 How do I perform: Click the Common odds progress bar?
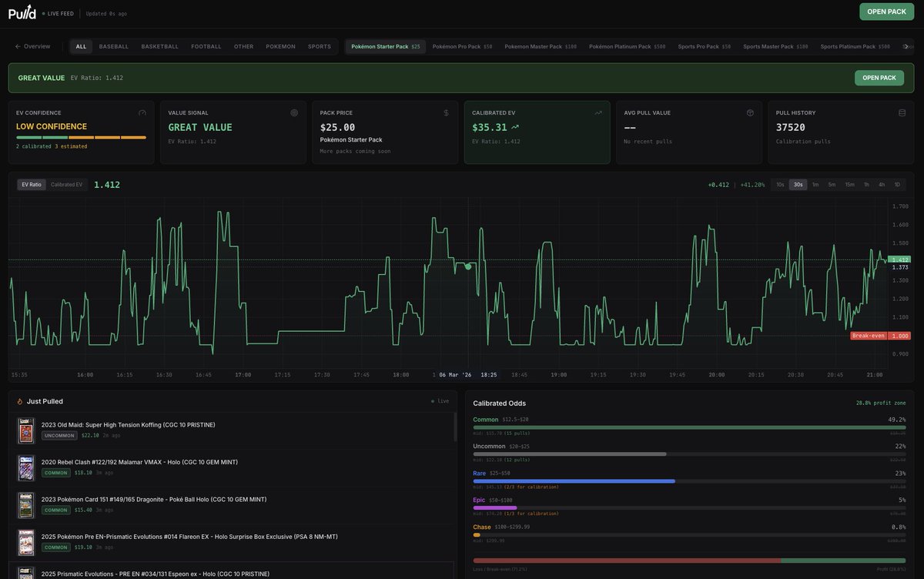click(689, 427)
